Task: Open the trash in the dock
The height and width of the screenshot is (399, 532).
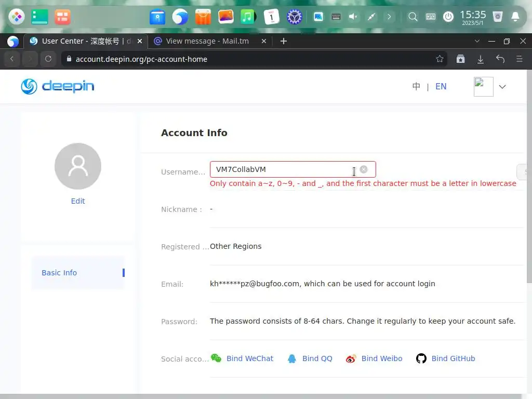Action: (x=497, y=17)
